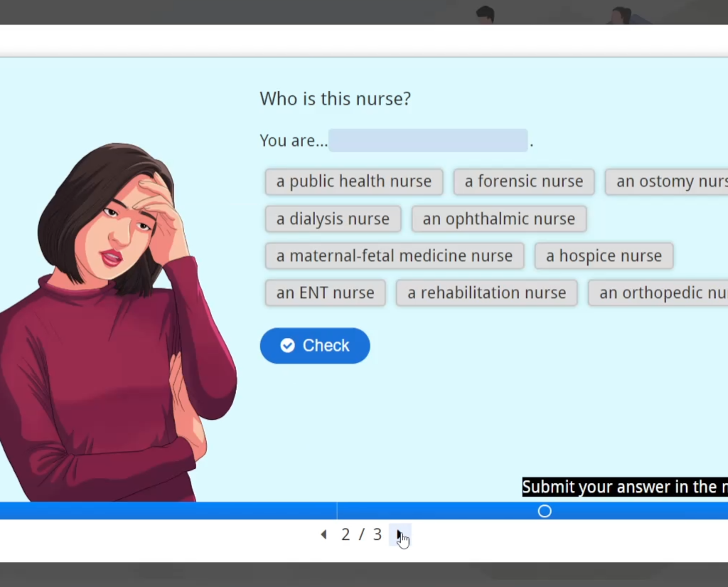This screenshot has height=587, width=728.
Task: Pick 'an orthopedic nurse' chip
Action: click(658, 293)
